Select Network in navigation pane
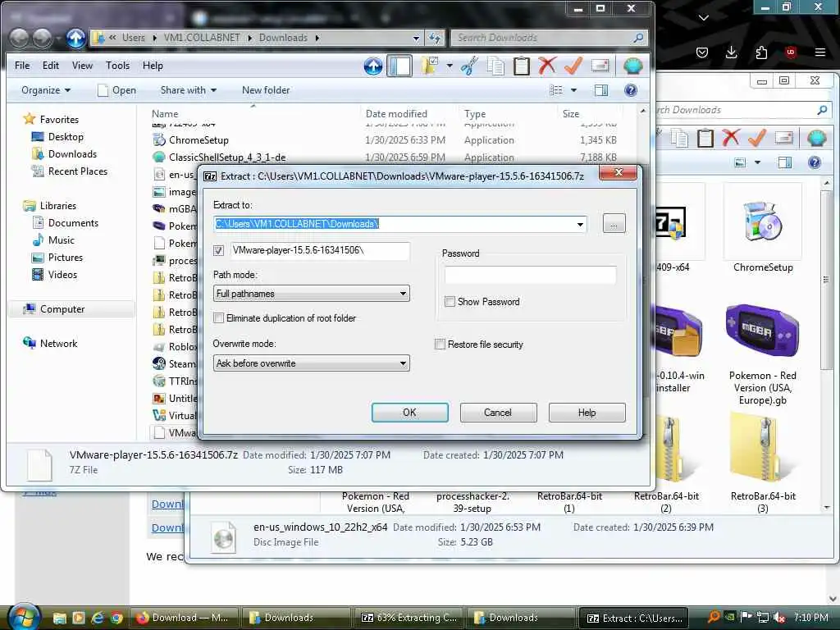 (x=58, y=344)
